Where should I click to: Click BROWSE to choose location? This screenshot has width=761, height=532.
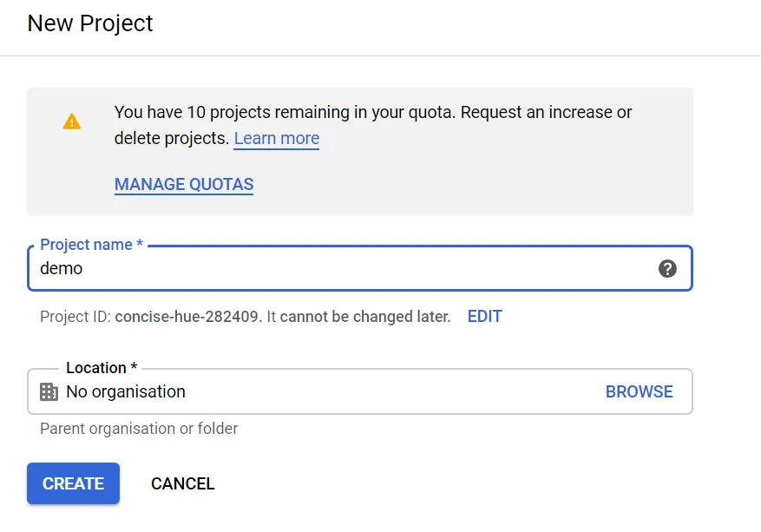pos(639,391)
